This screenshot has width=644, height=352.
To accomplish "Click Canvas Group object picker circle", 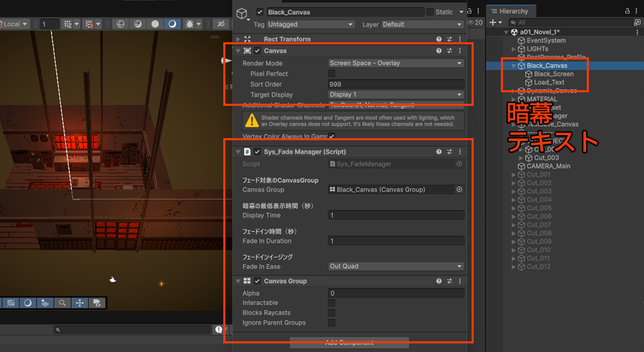I will [x=459, y=190].
